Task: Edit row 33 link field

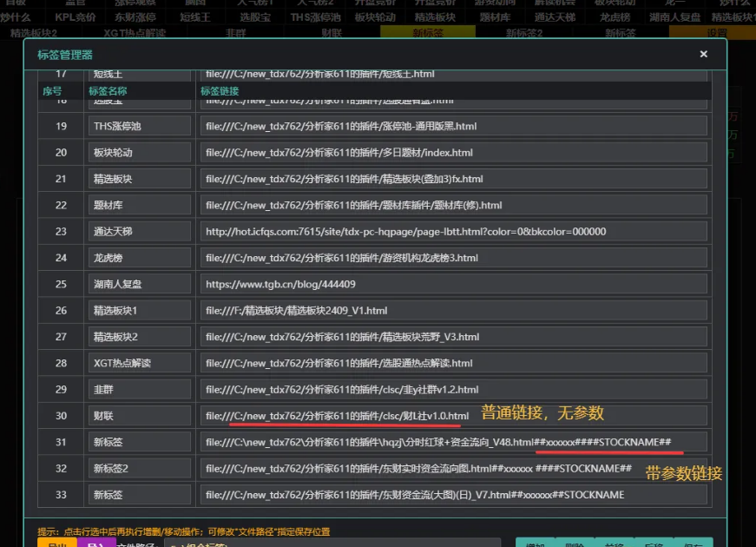Action: [x=454, y=495]
